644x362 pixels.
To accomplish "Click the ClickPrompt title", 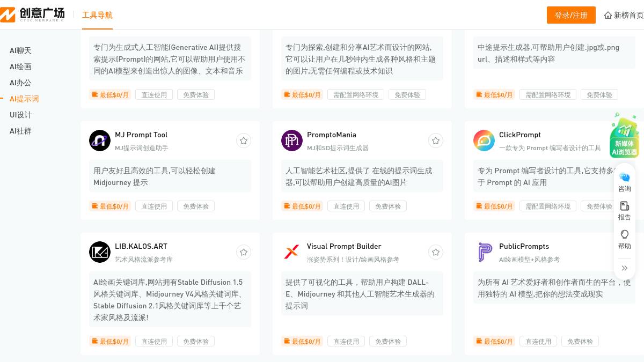I will click(x=520, y=135).
